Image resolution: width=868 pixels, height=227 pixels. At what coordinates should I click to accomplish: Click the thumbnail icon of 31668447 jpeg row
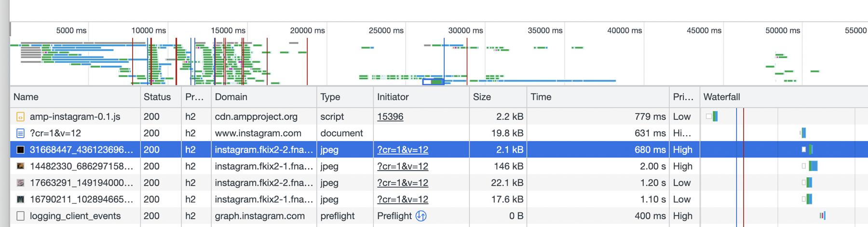(x=20, y=150)
